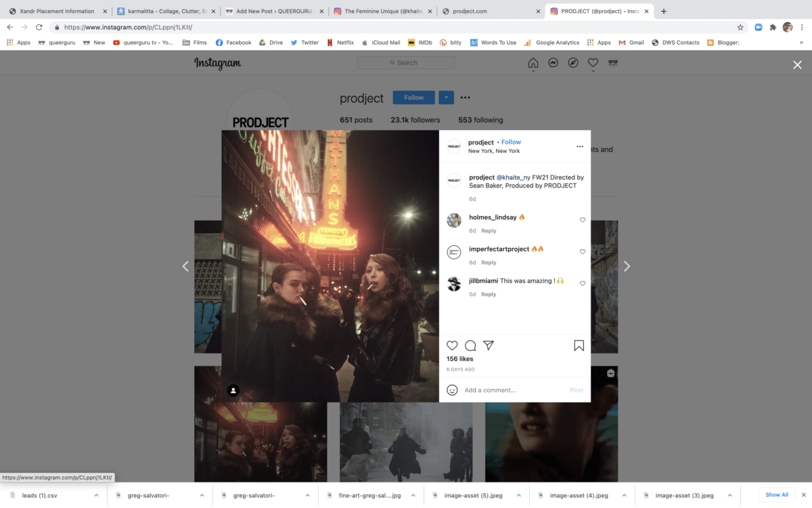Open the profile three-dot options next to Follow

(465, 98)
